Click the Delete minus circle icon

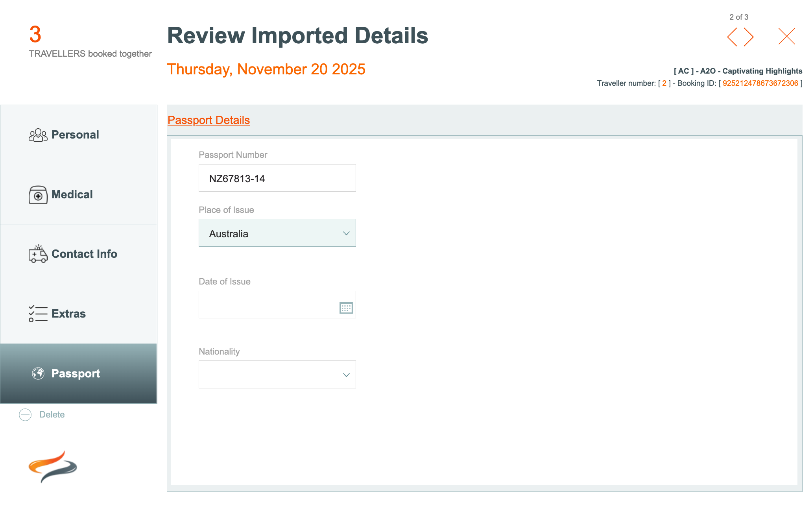(x=25, y=415)
